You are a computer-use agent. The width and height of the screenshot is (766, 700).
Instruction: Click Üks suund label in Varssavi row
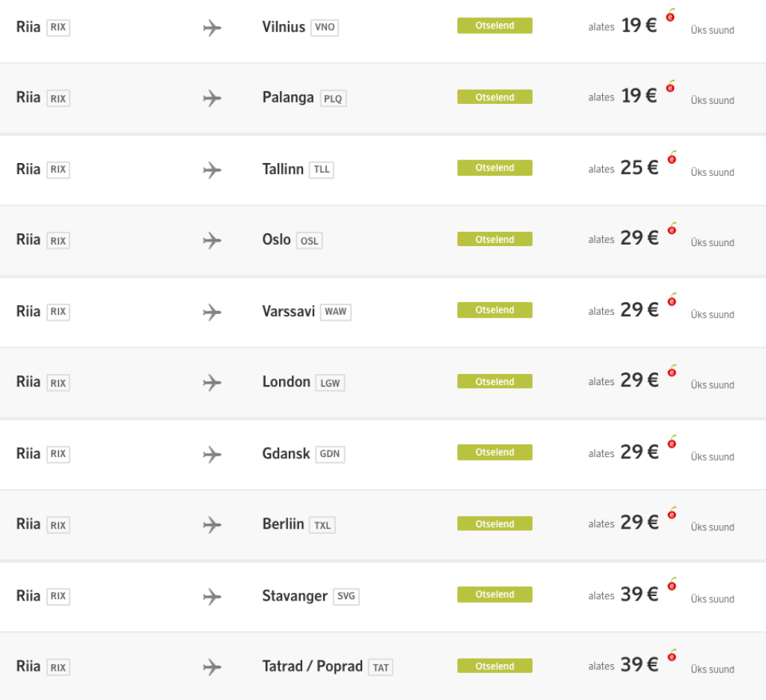[x=712, y=315]
